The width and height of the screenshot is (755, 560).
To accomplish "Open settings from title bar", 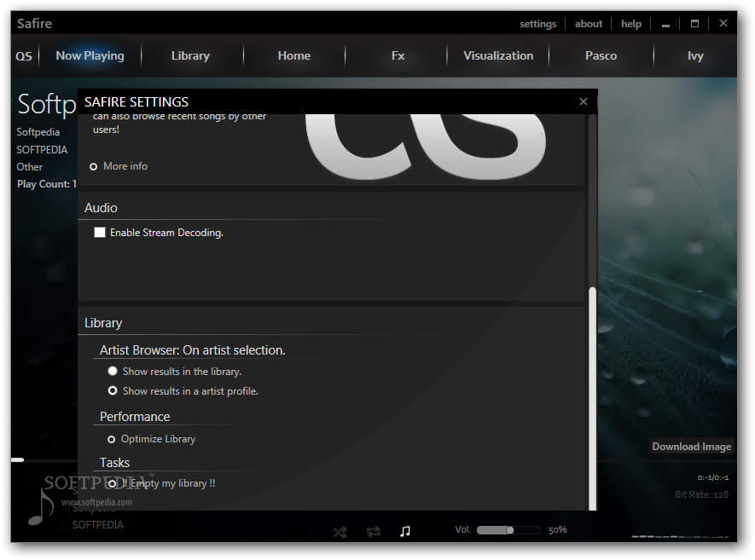I will coord(537,24).
